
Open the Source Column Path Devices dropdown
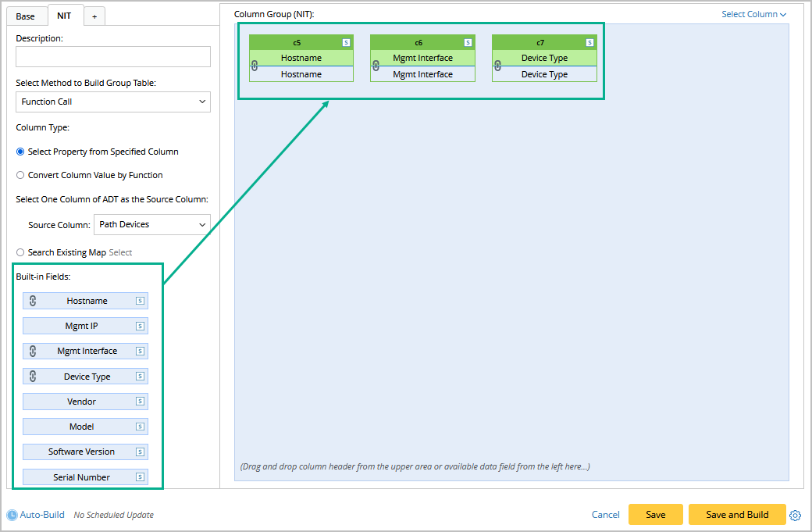[x=152, y=224]
